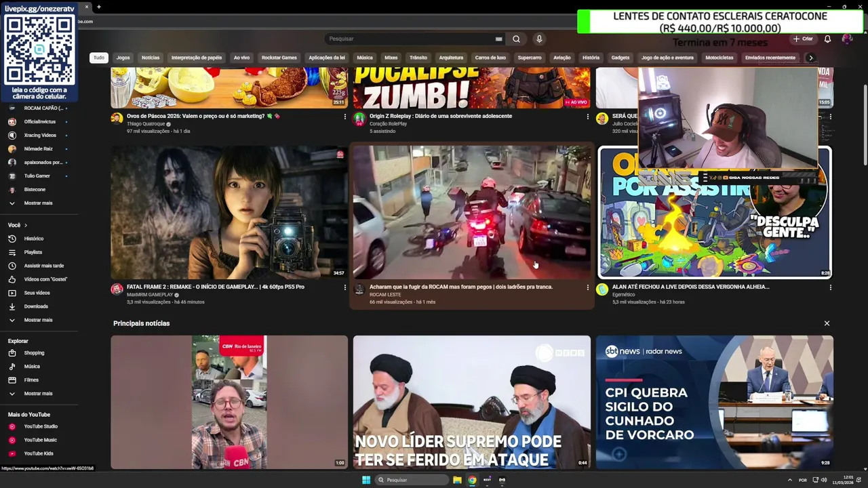Viewport: 868px width, 488px height.
Task: Open ROCAM LESTE channel name link
Action: 385,295
